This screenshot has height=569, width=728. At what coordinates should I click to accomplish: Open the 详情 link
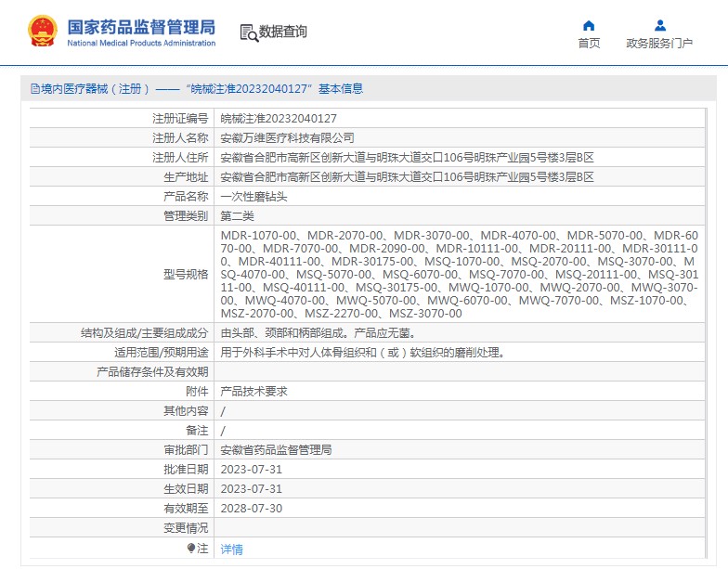[231, 550]
